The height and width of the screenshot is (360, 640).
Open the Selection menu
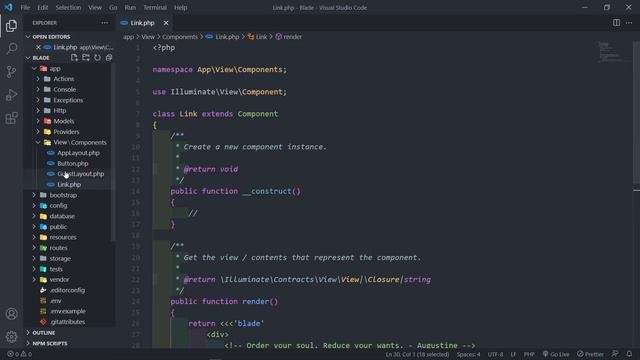pyautogui.click(x=68, y=7)
